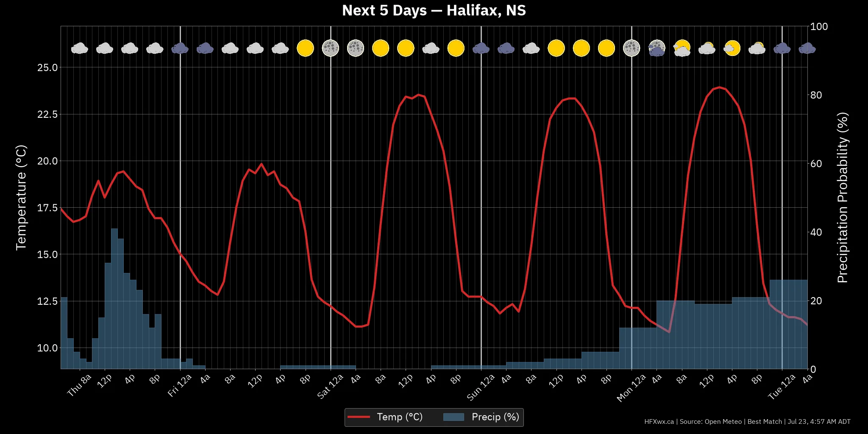Click the "Precipitation Probability (%)" axis title
The image size is (868, 434).
point(843,198)
